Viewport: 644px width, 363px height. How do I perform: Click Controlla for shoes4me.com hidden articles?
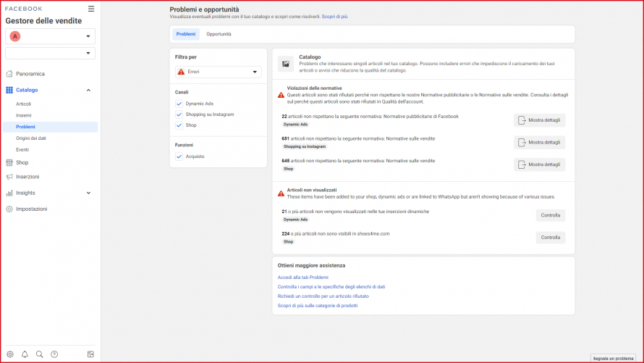click(x=550, y=238)
